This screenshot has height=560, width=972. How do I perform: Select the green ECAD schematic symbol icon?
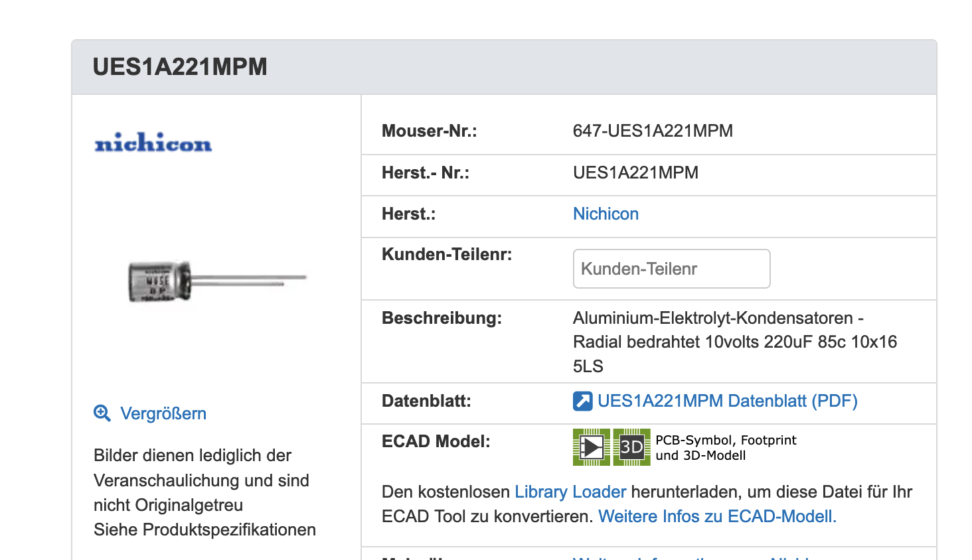pos(592,447)
